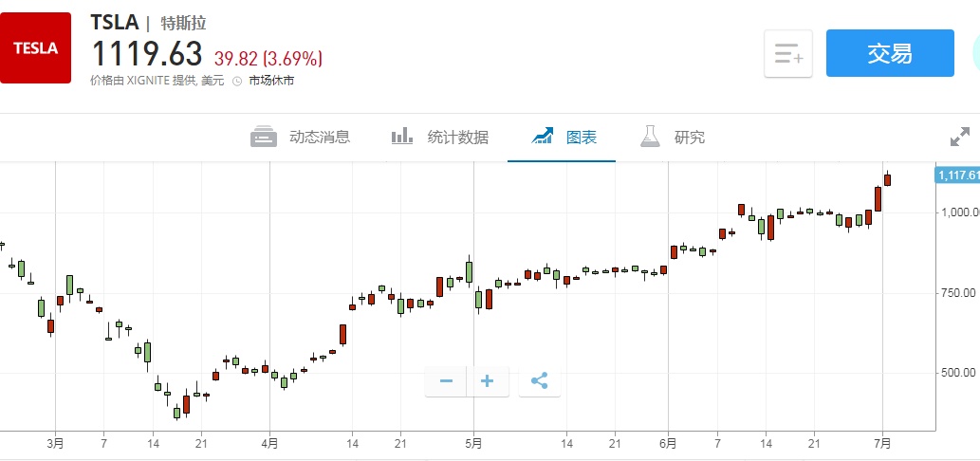Screen dimensions: 980x461
Task: Zoom out the chart with minus button
Action: point(446,381)
